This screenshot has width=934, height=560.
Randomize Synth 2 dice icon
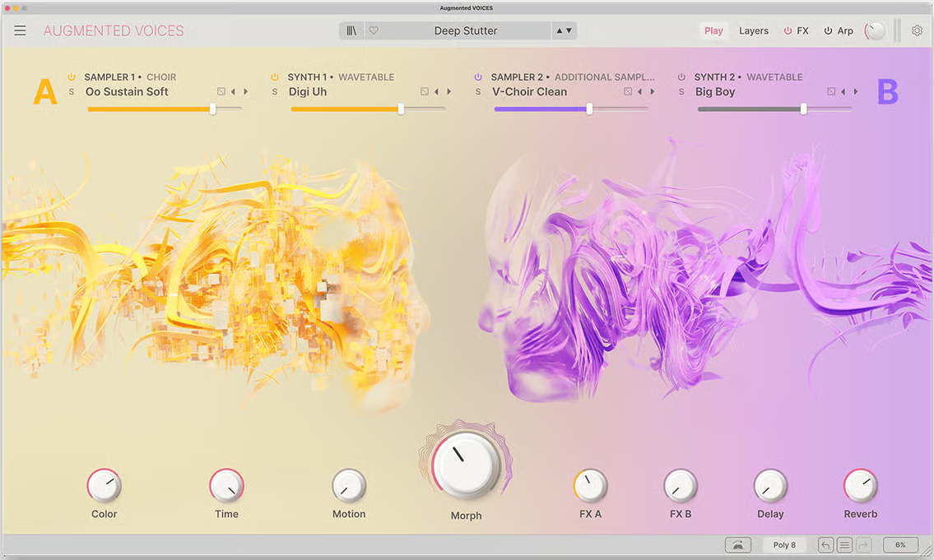(x=831, y=91)
